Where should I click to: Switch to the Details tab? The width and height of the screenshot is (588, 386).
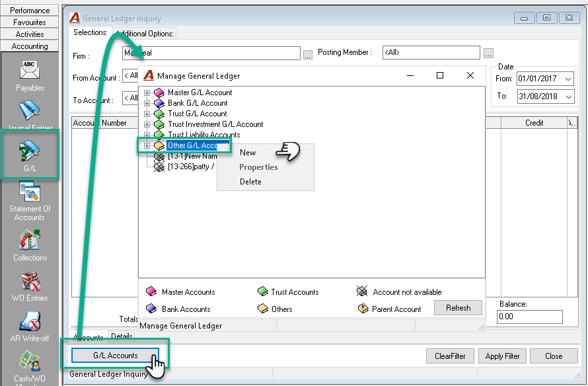click(122, 336)
